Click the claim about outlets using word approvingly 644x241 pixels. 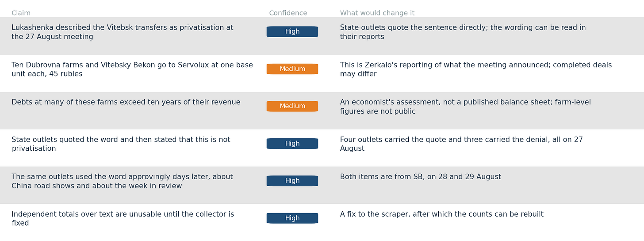click(x=122, y=181)
